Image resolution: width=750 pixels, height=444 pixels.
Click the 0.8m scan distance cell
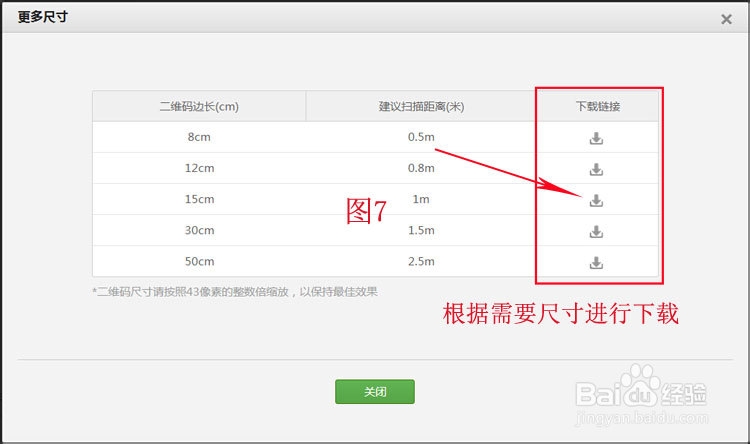(421, 168)
